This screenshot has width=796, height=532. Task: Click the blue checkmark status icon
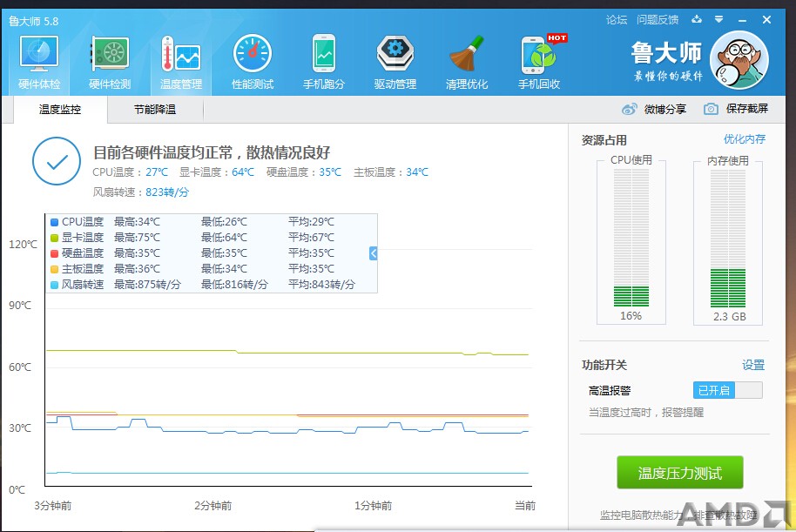(57, 161)
